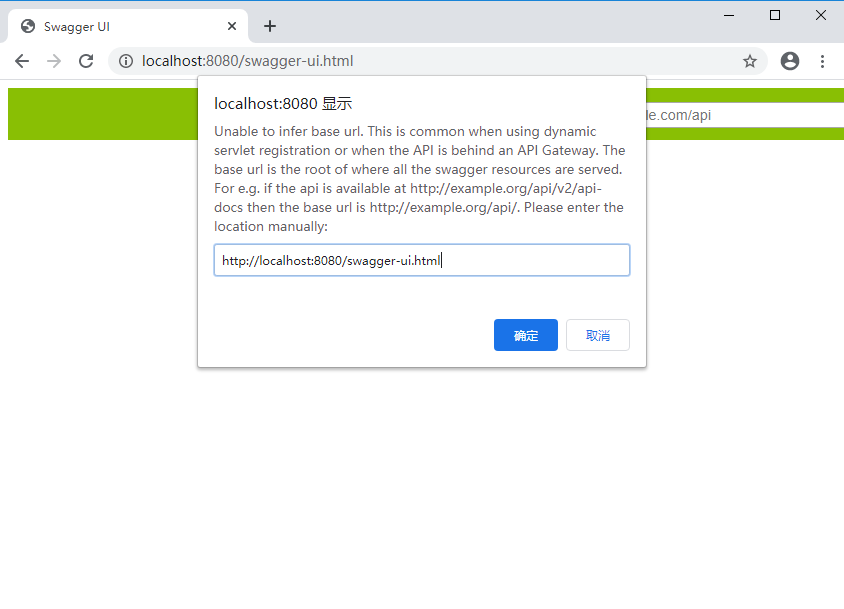This screenshot has width=844, height=609.
Task: Close the Chrome window
Action: point(820,15)
